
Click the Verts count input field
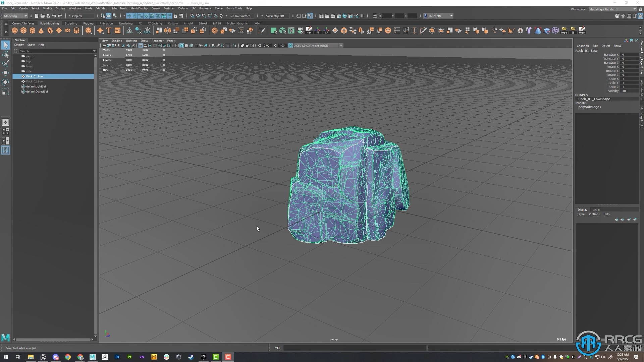[x=128, y=50]
